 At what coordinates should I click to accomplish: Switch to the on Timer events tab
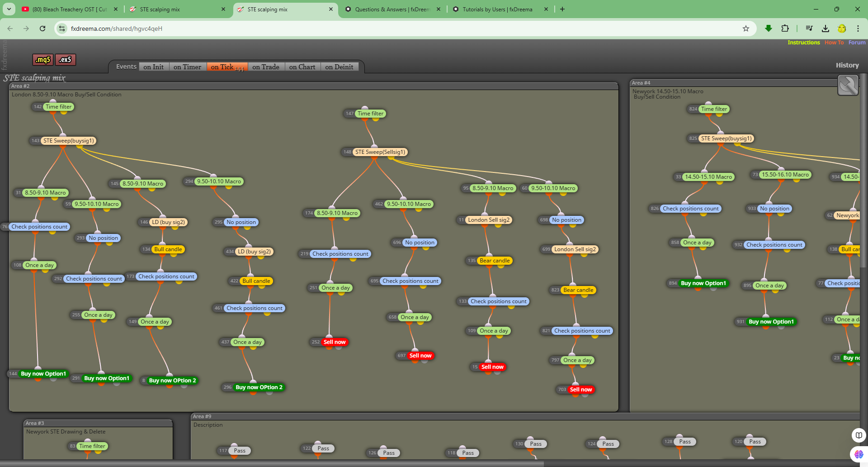pos(188,67)
